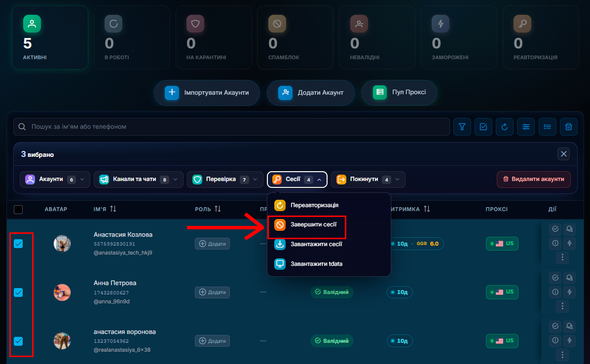The width and height of the screenshot is (590, 364).
Task: Show info icon for Анастасия Козлова
Action: pyautogui.click(x=555, y=243)
